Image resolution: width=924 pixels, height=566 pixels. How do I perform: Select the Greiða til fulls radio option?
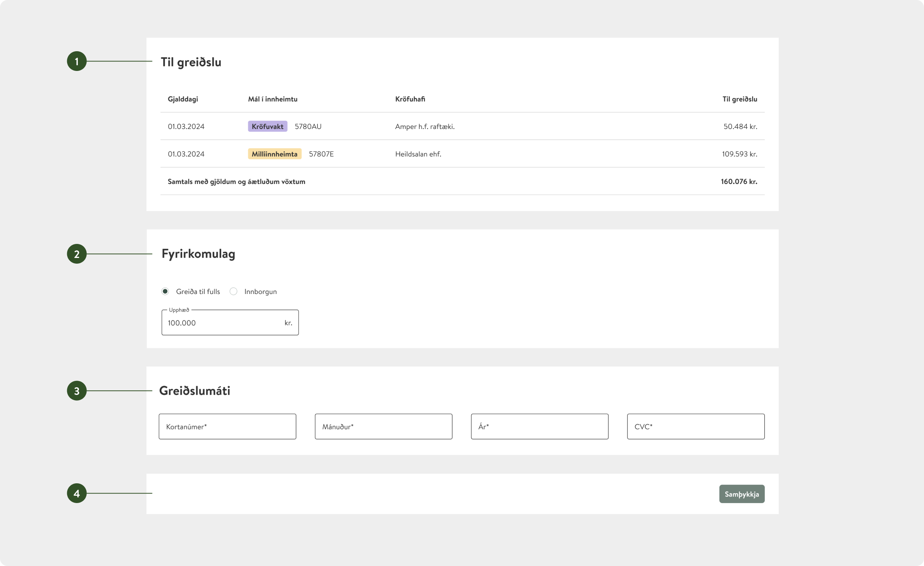tap(165, 291)
